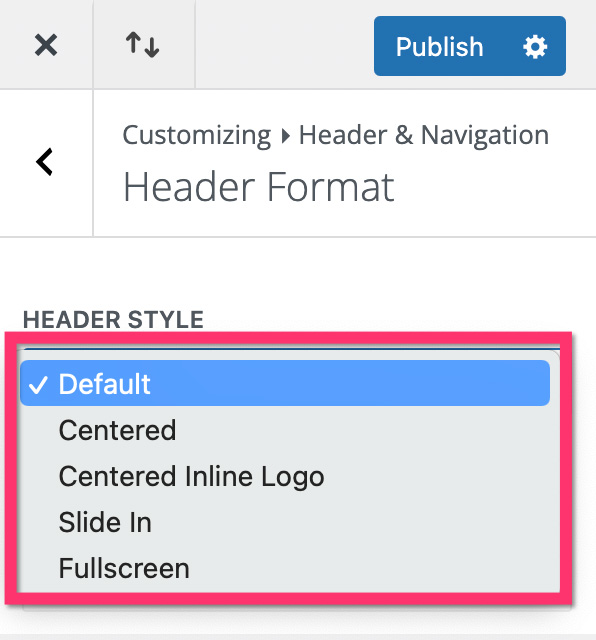
Task: Choose Centered from the header style list
Action: coord(118,430)
